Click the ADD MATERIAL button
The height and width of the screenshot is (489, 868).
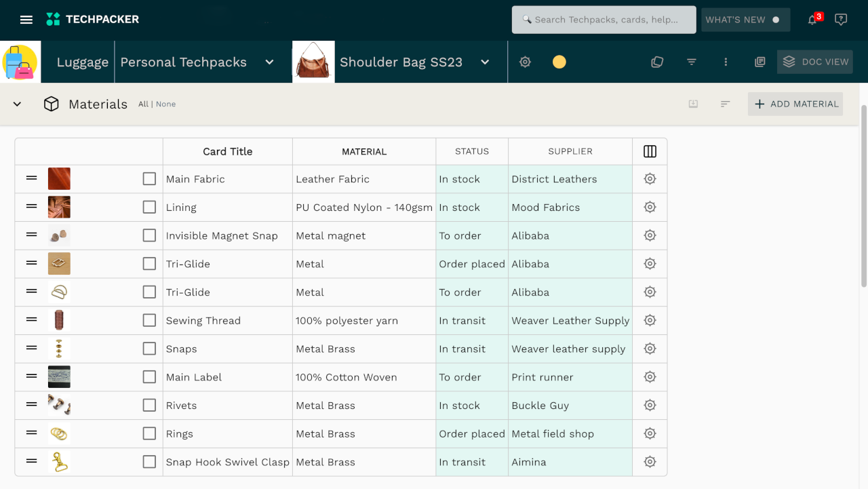coord(795,104)
